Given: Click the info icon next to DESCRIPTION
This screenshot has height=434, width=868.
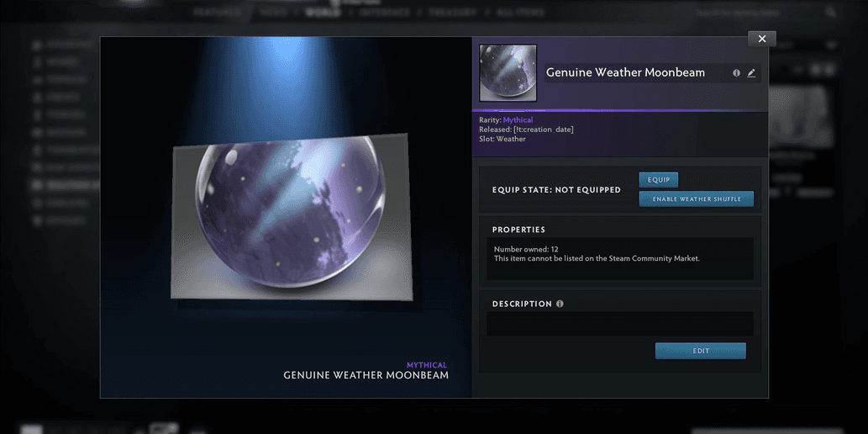Looking at the screenshot, I should click(x=560, y=304).
